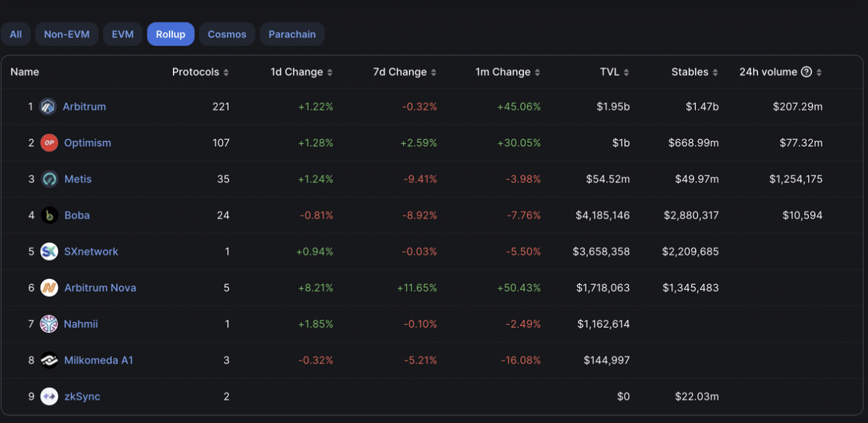Select the Rollup filter tab

tap(171, 34)
